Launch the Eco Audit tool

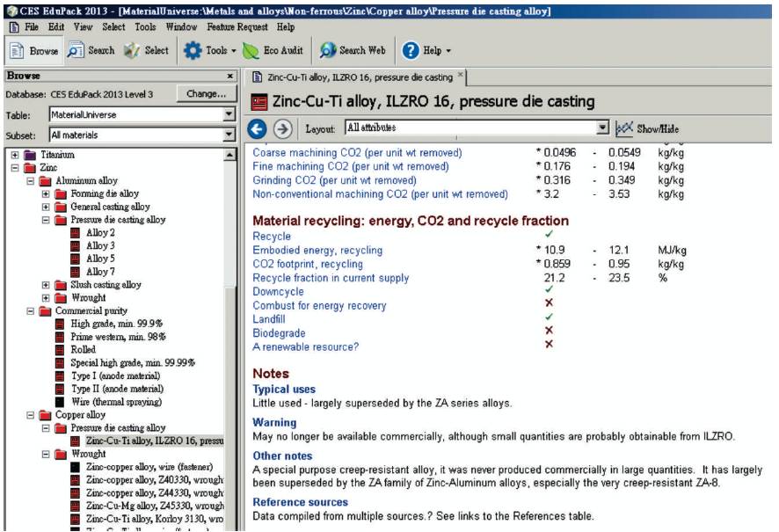273,51
